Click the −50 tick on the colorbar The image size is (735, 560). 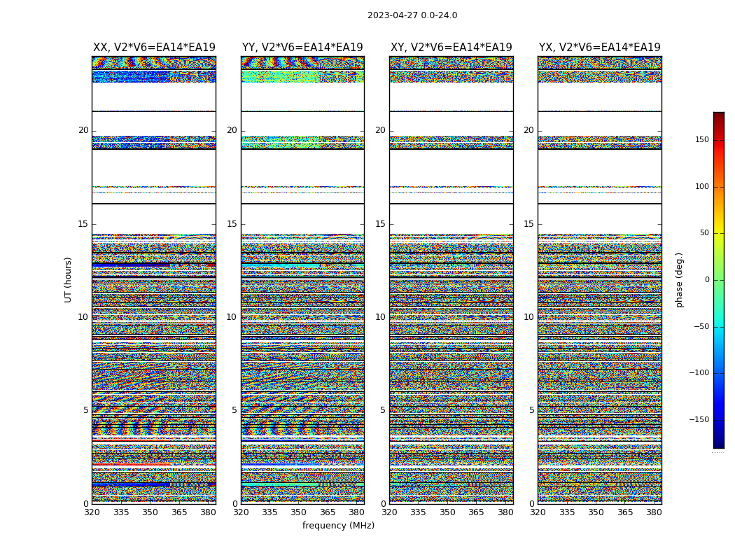[701, 327]
